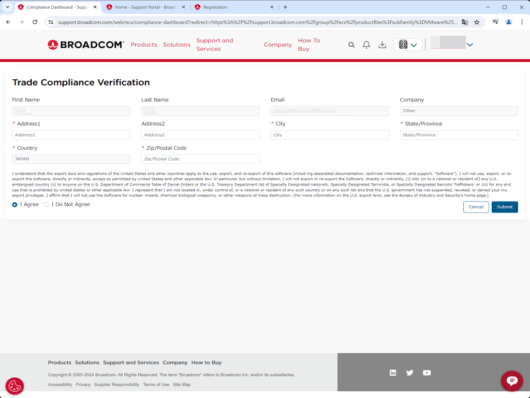Viewport: 530px width, 398px height.
Task: Click the footer Company link
Action: click(x=175, y=362)
